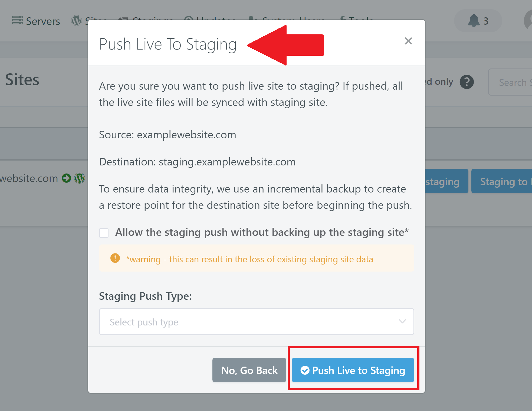Click the question mark help icon
This screenshot has height=411, width=532.
click(467, 82)
